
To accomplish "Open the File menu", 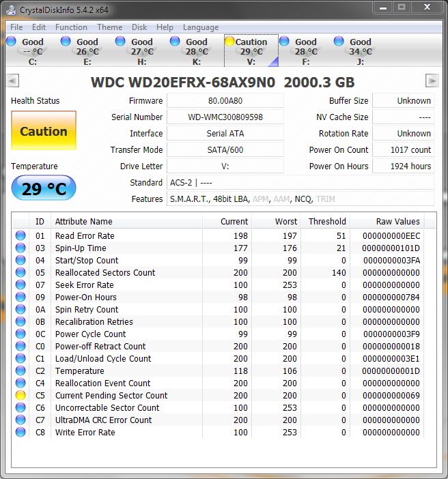I will [16, 27].
